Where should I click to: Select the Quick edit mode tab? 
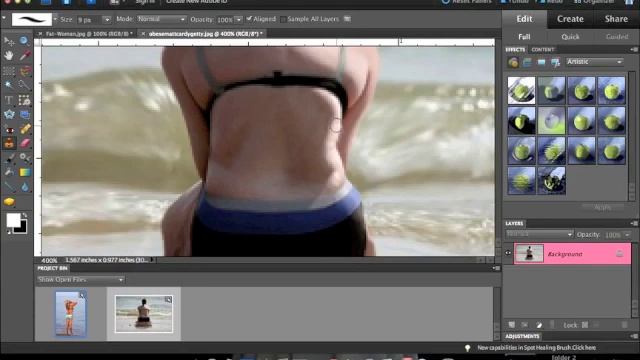tap(570, 37)
